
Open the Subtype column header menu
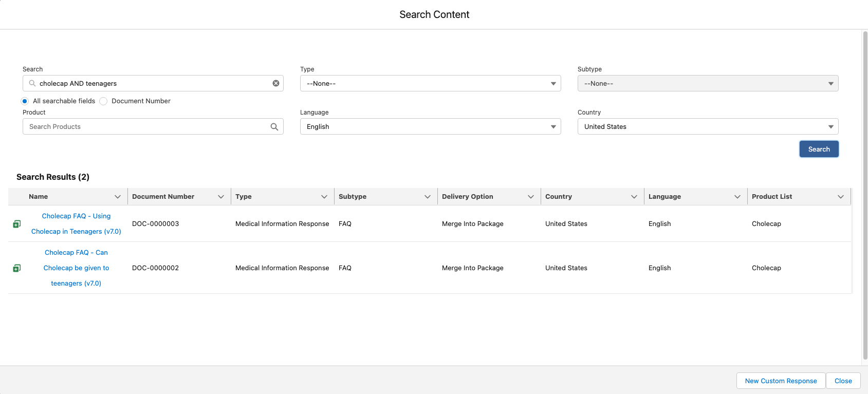[428, 197]
